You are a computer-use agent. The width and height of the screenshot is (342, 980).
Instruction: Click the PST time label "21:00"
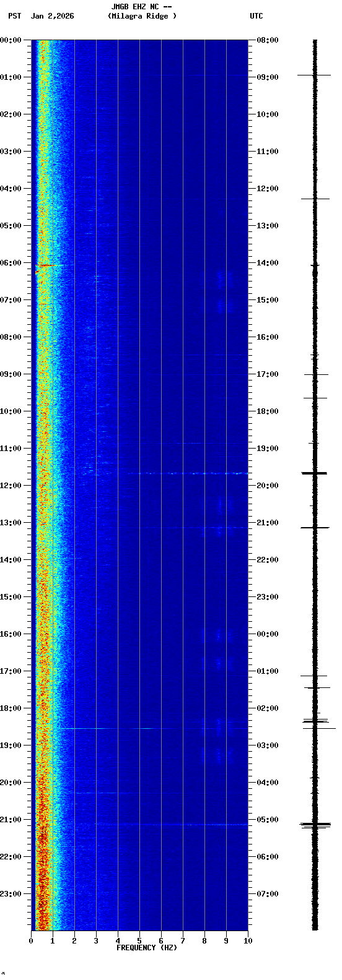click(x=11, y=820)
